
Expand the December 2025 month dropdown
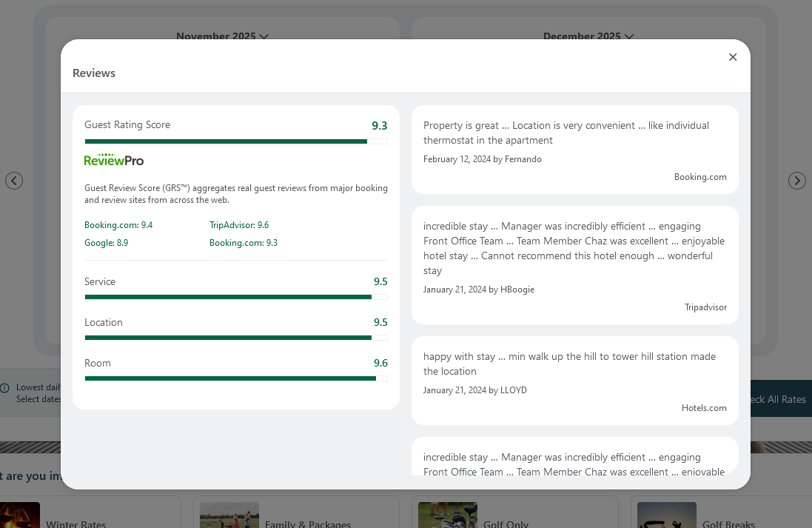click(x=588, y=36)
